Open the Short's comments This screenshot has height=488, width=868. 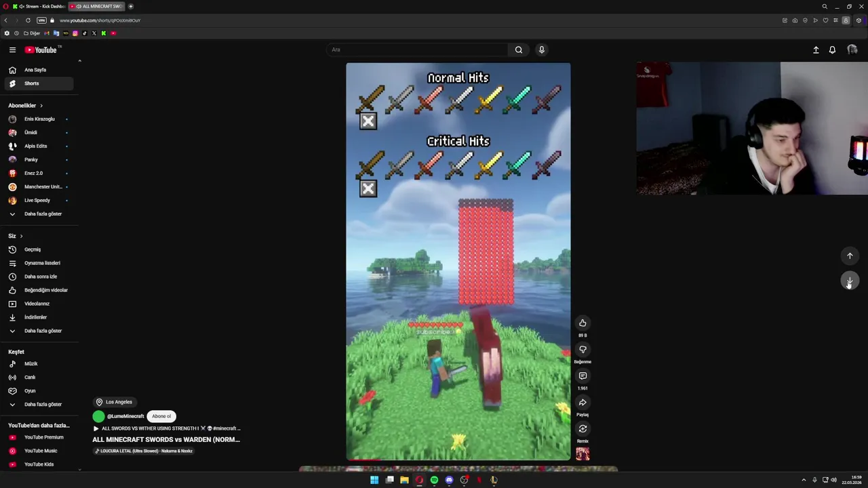point(583,376)
